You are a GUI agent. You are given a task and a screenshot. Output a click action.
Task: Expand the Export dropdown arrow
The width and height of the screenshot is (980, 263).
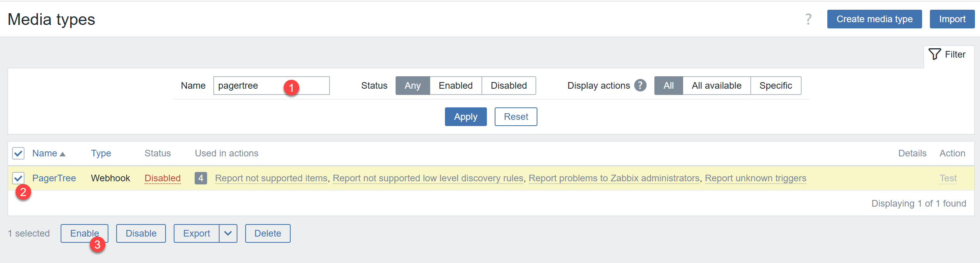click(x=228, y=233)
